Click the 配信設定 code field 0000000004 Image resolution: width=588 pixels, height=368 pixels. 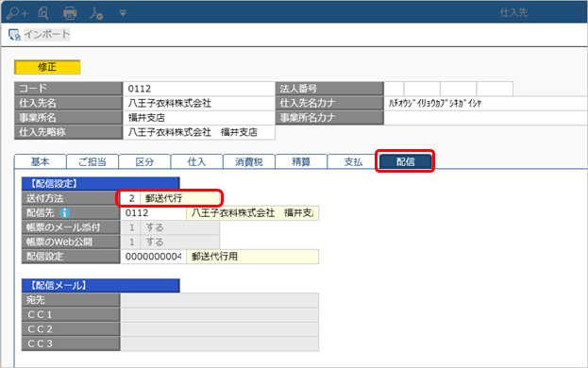[x=153, y=257]
